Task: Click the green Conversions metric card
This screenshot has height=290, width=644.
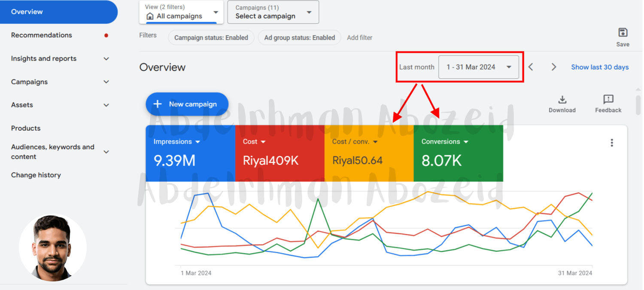Action: point(458,153)
